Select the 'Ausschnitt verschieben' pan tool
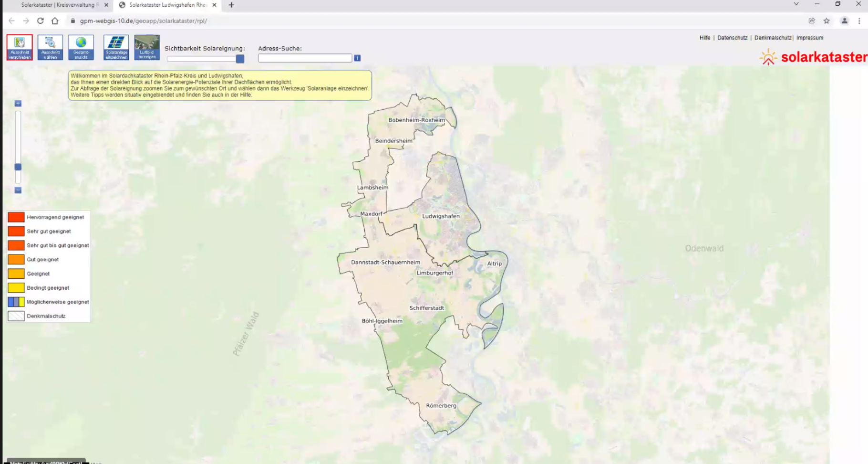This screenshot has height=464, width=868. (20, 47)
